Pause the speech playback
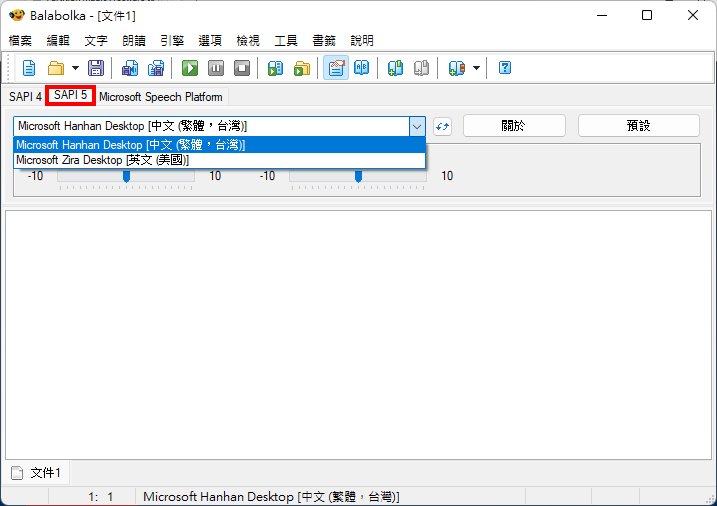This screenshot has width=717, height=506. click(216, 69)
